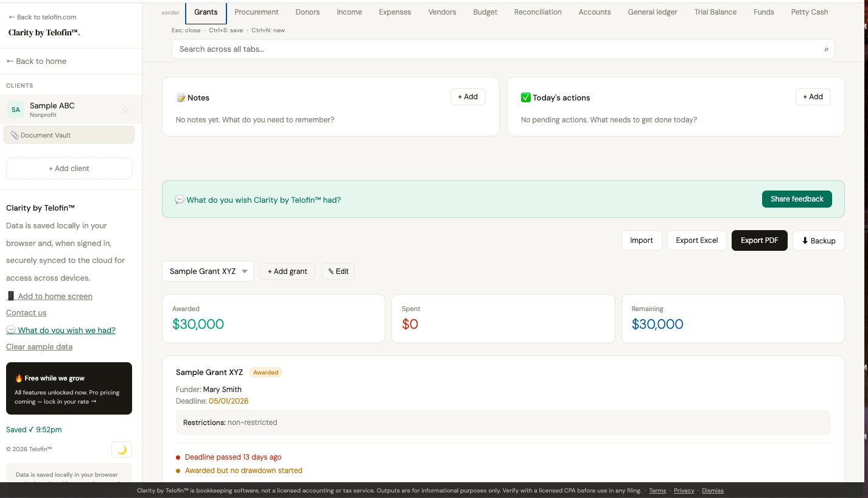Open the Free while we grow banner
Image resolution: width=868 pixels, height=498 pixels.
click(69, 388)
